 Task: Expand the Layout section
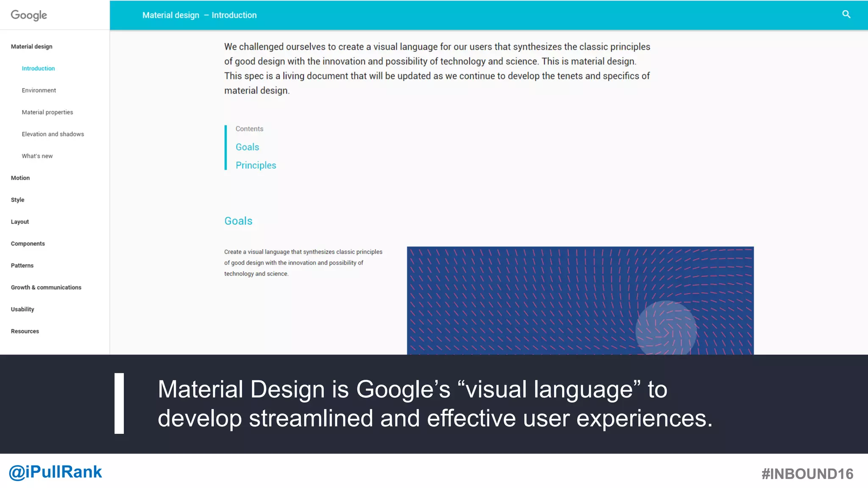(x=20, y=222)
